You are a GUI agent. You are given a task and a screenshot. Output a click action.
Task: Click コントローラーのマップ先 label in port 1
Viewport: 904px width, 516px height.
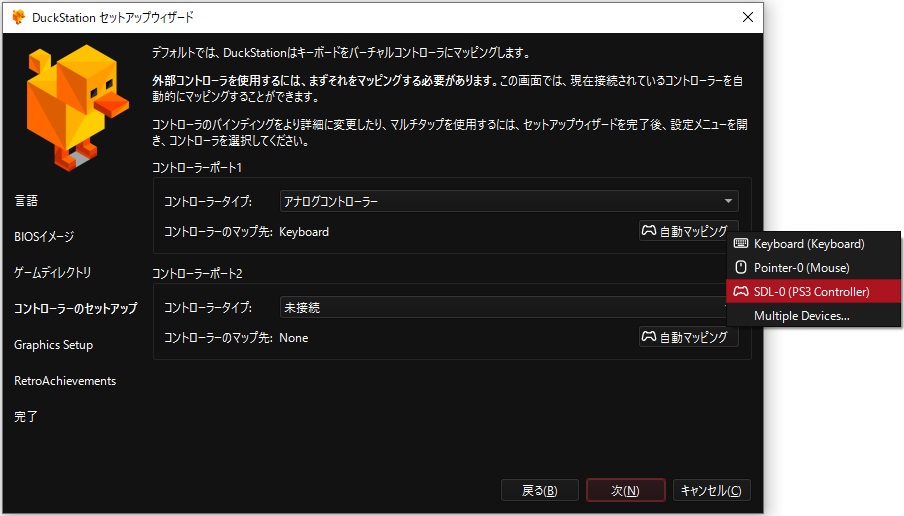218,232
